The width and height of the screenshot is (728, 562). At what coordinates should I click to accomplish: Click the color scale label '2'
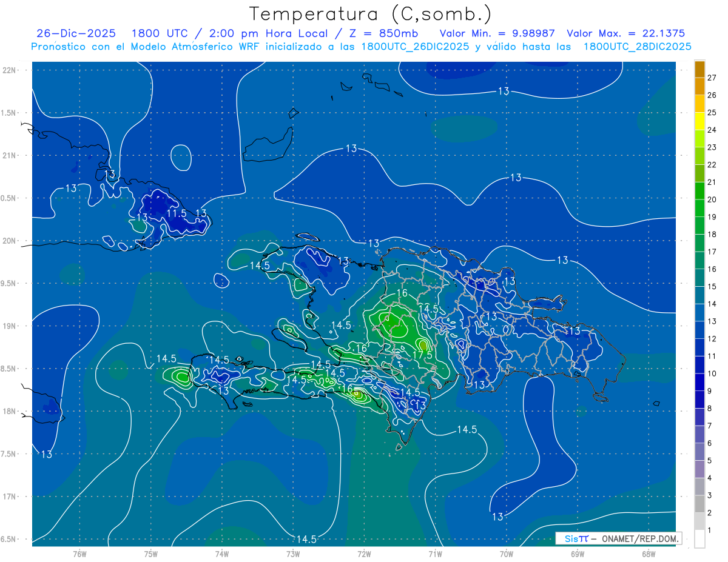710,513
